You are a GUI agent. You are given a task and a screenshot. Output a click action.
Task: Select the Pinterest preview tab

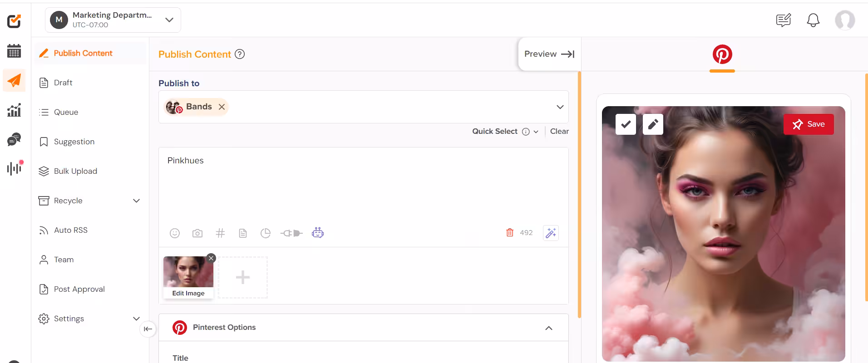(x=722, y=55)
